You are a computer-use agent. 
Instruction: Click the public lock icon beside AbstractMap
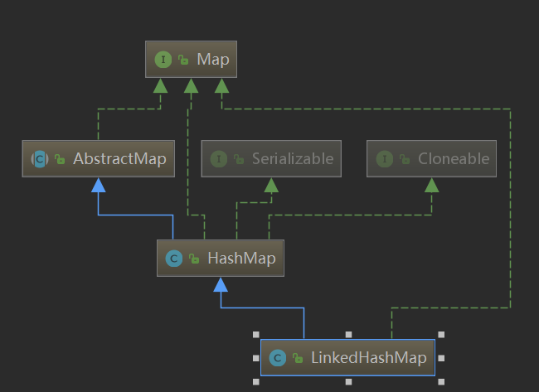tap(60, 159)
